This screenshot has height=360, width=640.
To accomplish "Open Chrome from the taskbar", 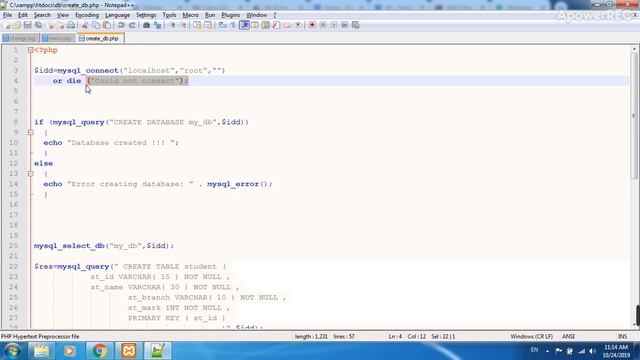I will coord(99,351).
